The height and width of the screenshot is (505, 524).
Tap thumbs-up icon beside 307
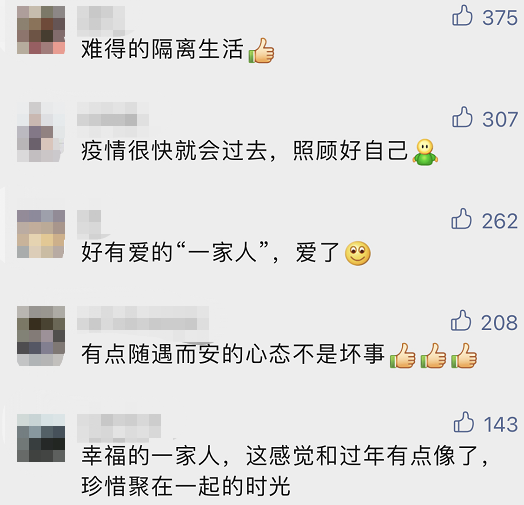(462, 117)
